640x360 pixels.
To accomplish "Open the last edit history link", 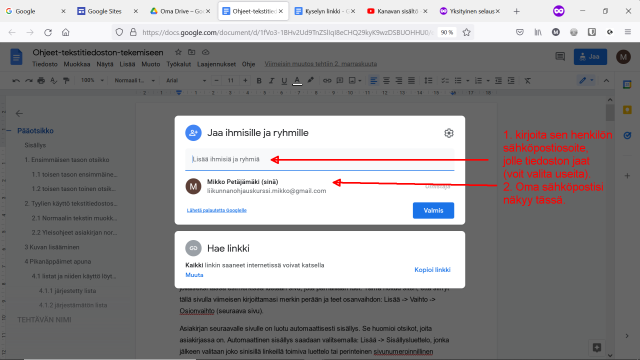I will coord(321,64).
